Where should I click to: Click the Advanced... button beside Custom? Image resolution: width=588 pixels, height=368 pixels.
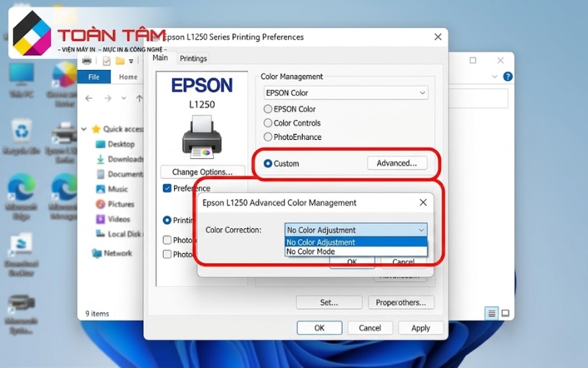[x=397, y=163]
